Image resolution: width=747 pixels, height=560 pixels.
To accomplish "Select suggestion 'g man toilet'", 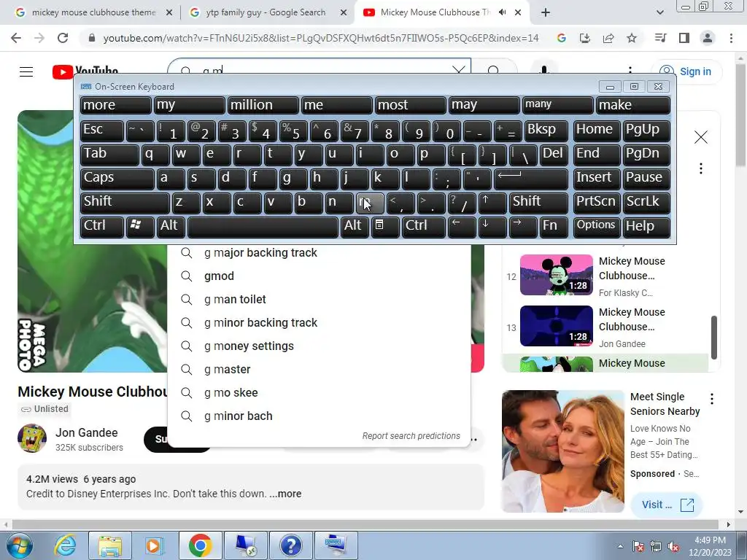I will click(320, 300).
